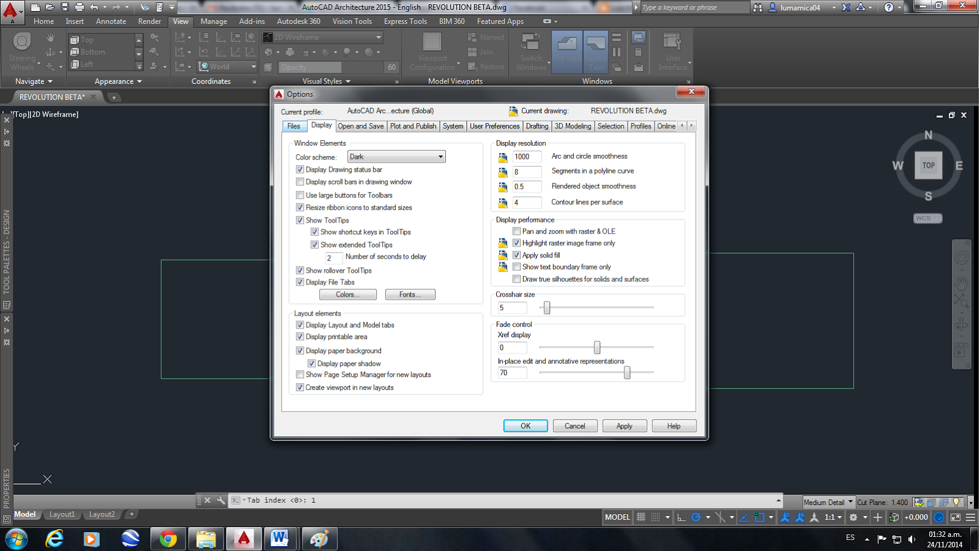Enable Use large buttons for Toolbars
980x551 pixels.
300,196
